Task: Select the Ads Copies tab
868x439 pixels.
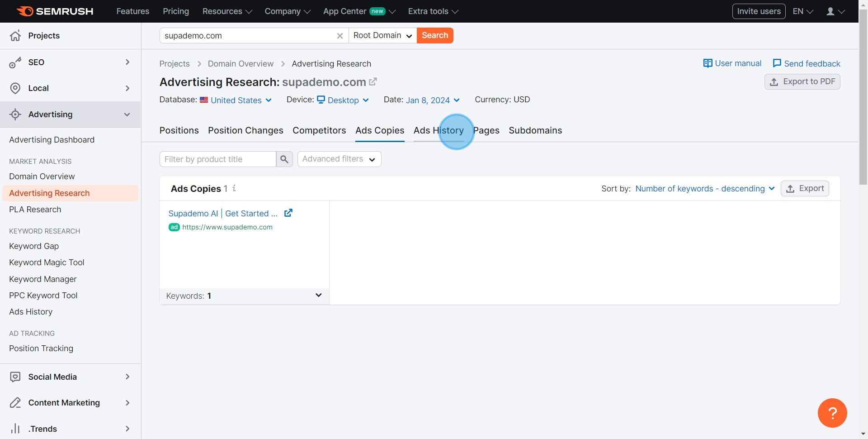Action: coord(380,130)
